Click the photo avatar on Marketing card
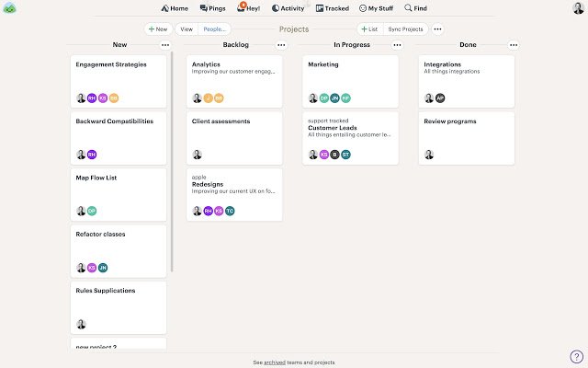The height and width of the screenshot is (368, 588). (x=313, y=98)
